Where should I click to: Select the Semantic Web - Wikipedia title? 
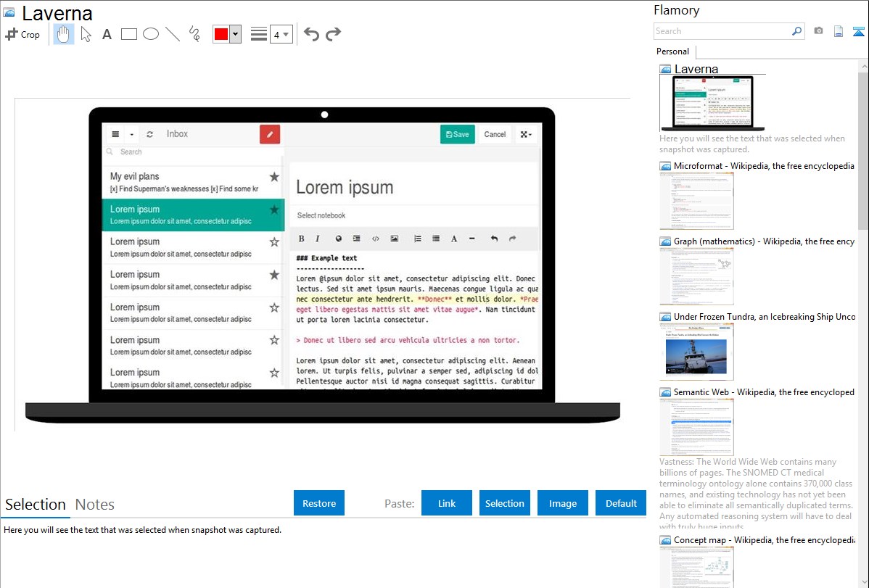tap(764, 392)
